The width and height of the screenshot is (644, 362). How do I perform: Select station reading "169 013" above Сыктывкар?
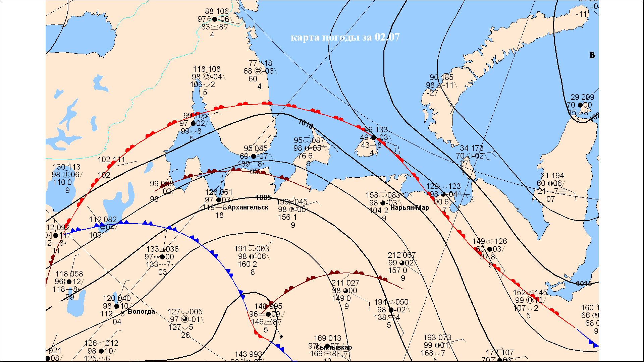coord(327,338)
